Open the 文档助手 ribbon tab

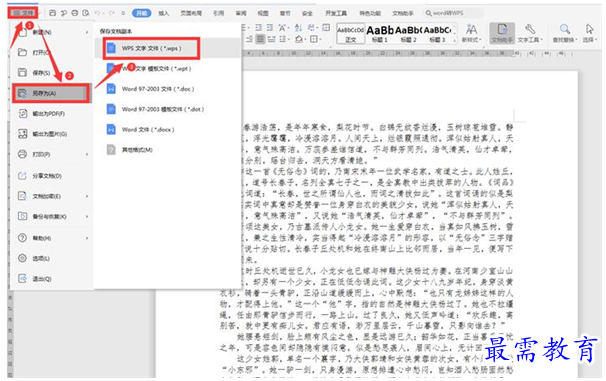tap(403, 13)
